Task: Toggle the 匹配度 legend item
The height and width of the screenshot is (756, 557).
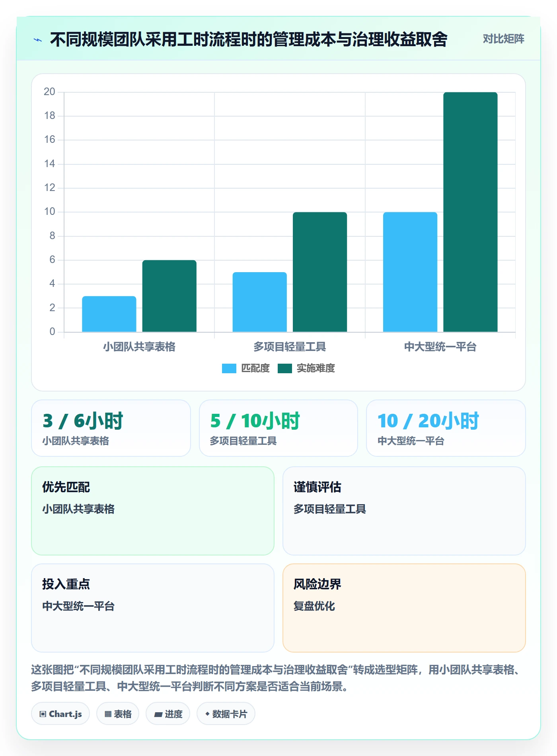Action: (246, 368)
